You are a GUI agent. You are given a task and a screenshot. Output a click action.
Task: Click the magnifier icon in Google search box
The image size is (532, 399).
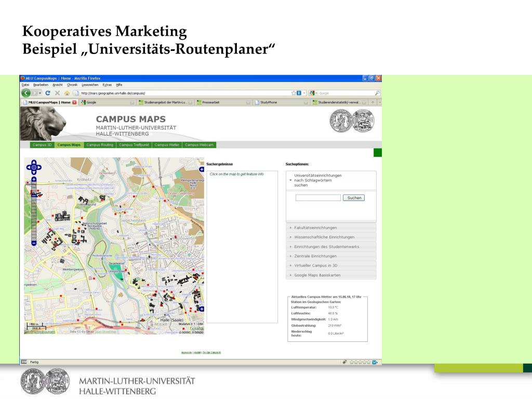click(377, 93)
